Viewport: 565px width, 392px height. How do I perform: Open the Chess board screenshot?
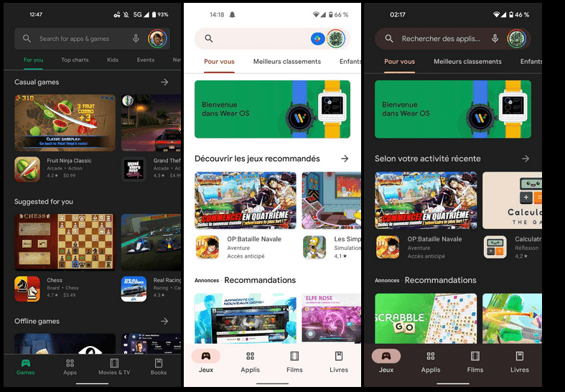pos(65,242)
